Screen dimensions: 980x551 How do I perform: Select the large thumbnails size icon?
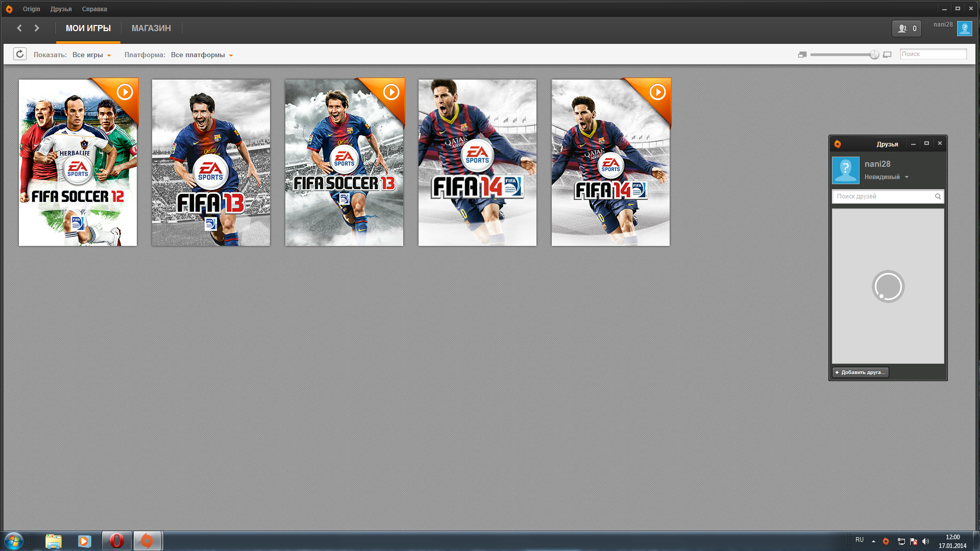point(887,55)
